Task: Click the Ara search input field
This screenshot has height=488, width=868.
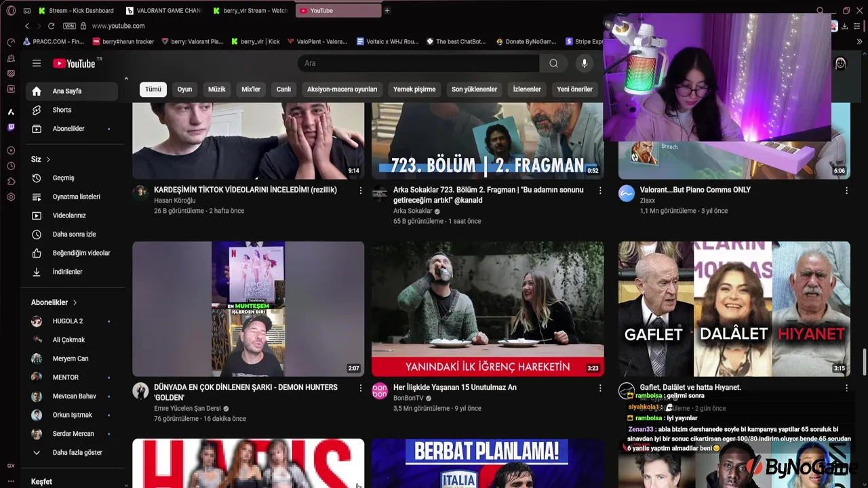Action: point(418,63)
